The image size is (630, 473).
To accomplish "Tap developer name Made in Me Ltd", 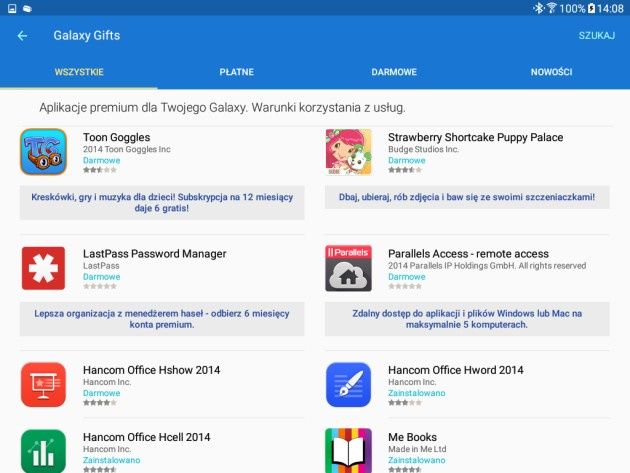I will tap(417, 449).
